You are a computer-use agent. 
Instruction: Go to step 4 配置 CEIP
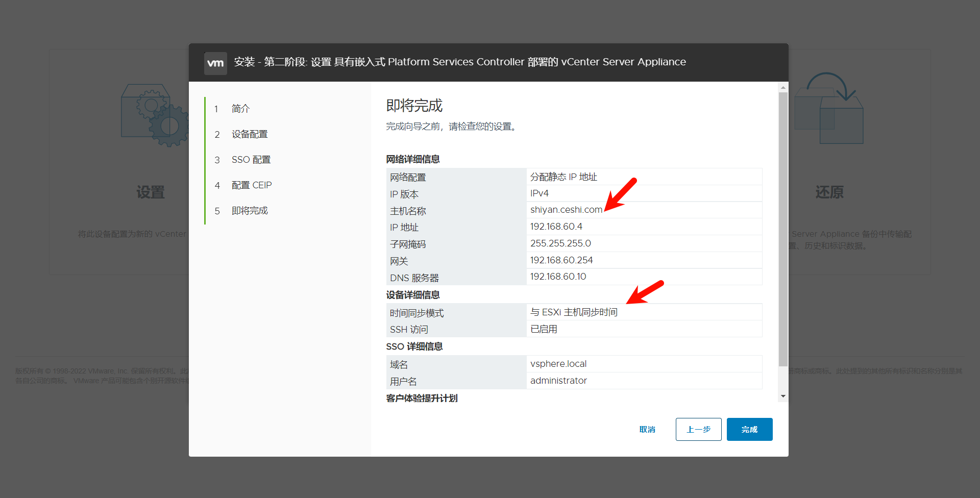[252, 185]
